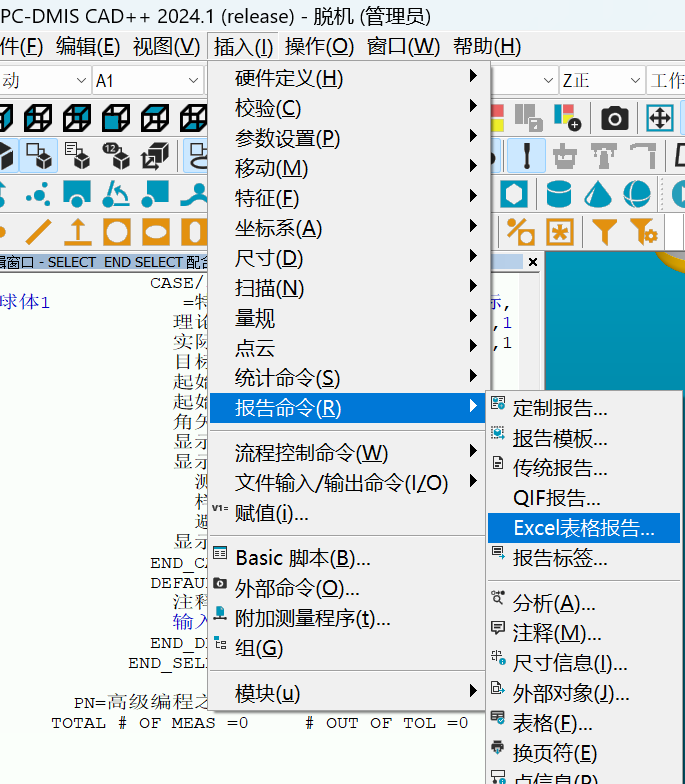Expand 文件输入/输出命令(I/O) submenu
This screenshot has width=685, height=784.
(x=347, y=483)
